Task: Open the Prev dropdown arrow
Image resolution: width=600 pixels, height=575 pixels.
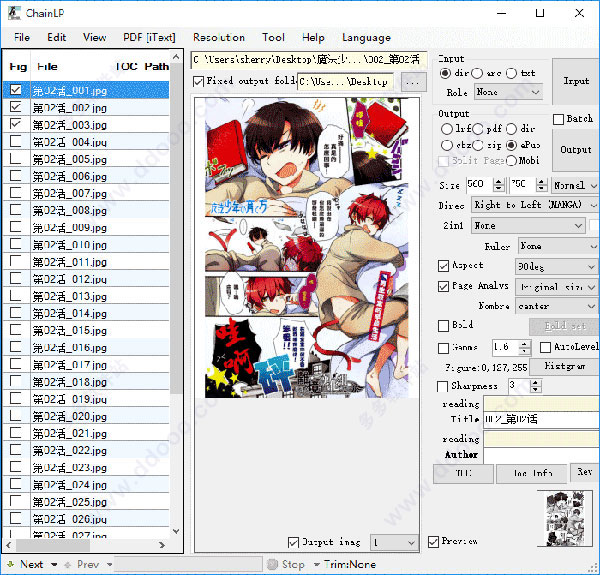Action: point(109,565)
